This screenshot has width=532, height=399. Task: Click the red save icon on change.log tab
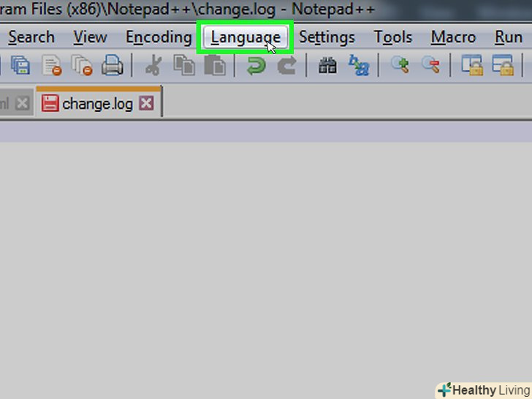50,103
